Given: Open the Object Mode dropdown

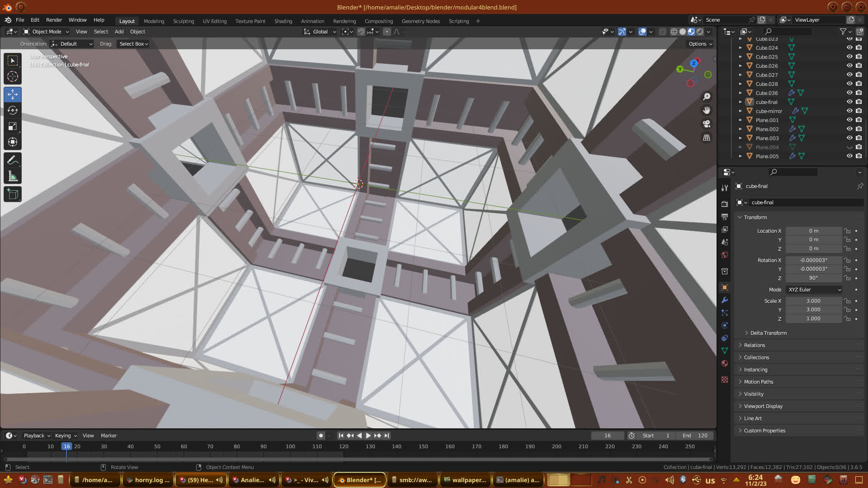Looking at the screenshot, I should 47,32.
